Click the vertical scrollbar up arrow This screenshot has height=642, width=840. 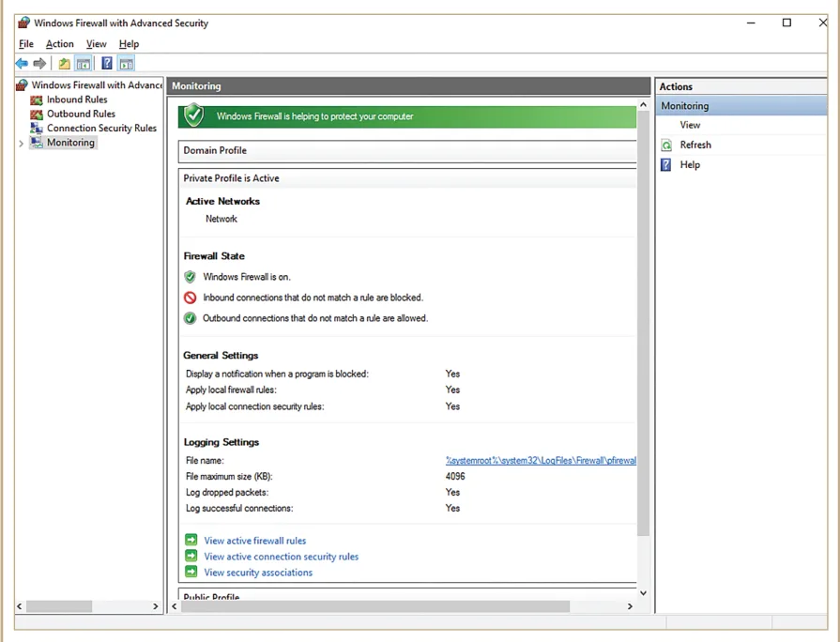644,104
